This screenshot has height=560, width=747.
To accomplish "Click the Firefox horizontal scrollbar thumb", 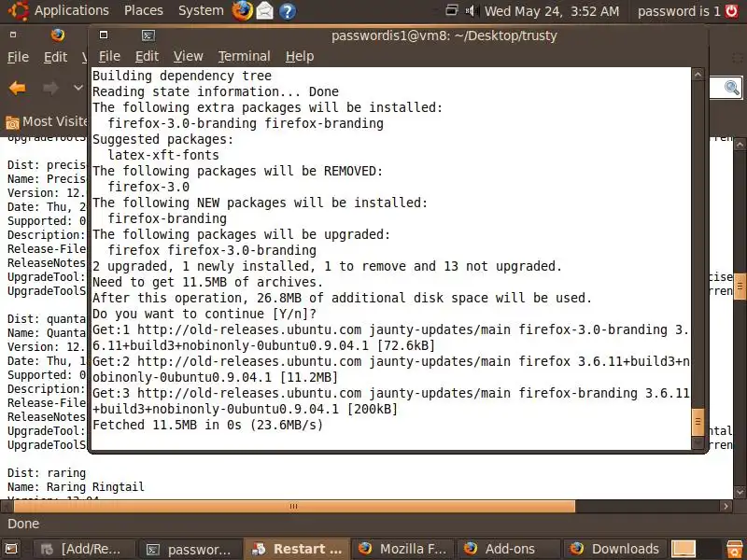I will 294,506.
